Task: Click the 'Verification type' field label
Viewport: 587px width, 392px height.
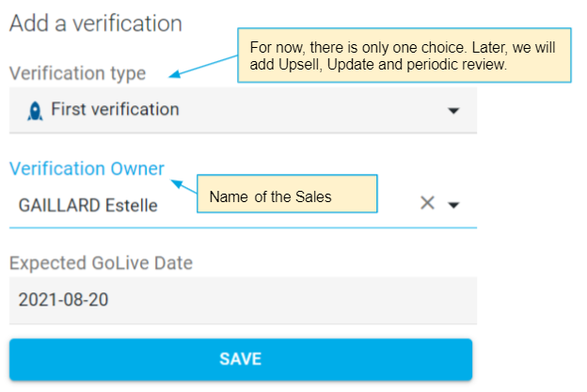Action: 77,73
